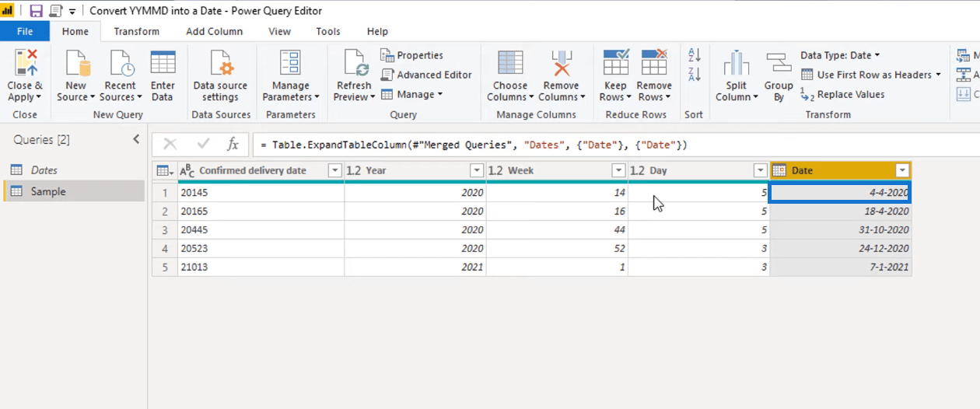This screenshot has width=980, height=409.
Task: Click the Close & Apply icon
Action: point(25,63)
